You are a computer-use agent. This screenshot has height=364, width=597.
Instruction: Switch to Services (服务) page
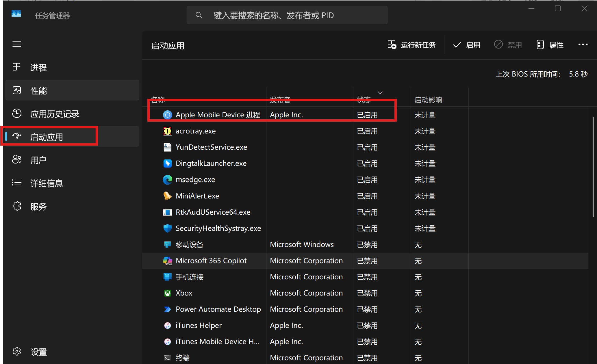pos(39,207)
